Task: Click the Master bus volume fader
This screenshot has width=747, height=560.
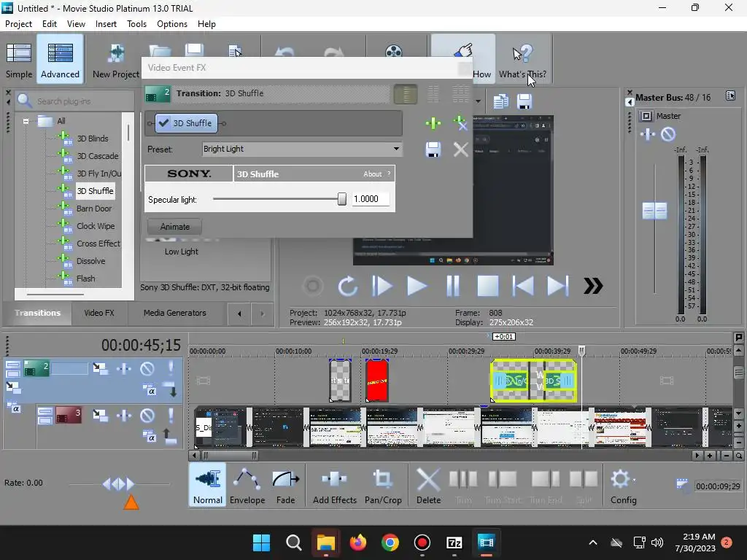Action: coord(654,211)
